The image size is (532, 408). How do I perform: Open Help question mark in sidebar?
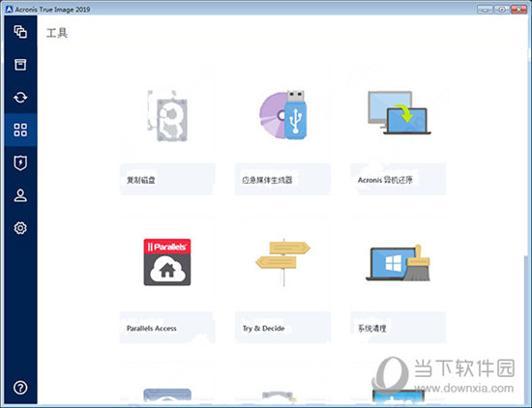(x=20, y=388)
